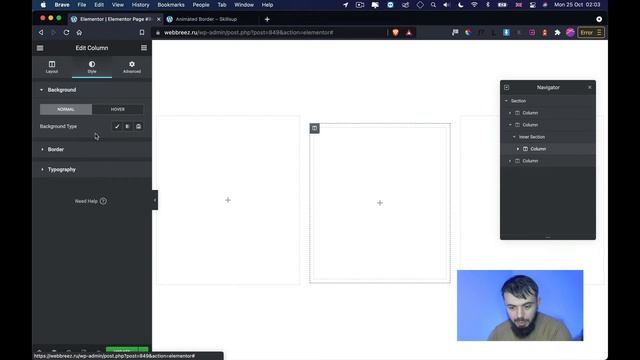
Task: Expand the Border section
Action: pos(92,149)
